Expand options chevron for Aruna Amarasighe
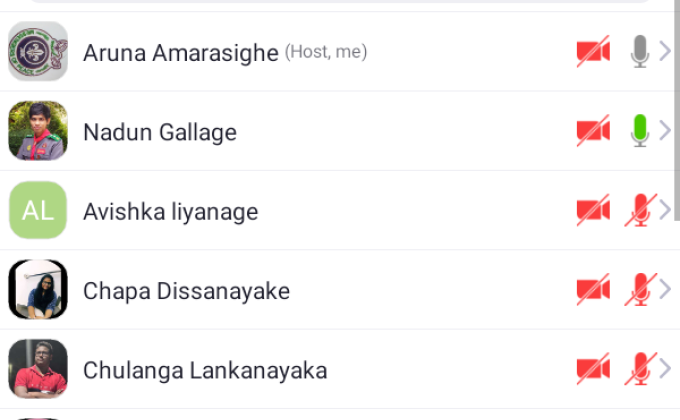 click(665, 52)
